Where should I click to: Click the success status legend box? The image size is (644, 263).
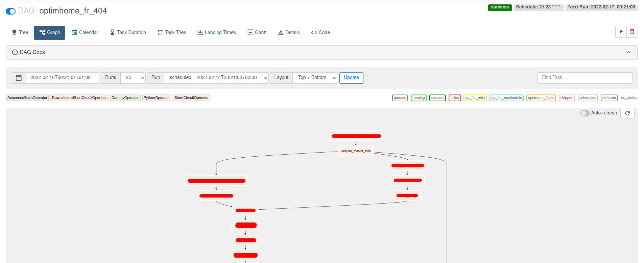[x=437, y=98]
